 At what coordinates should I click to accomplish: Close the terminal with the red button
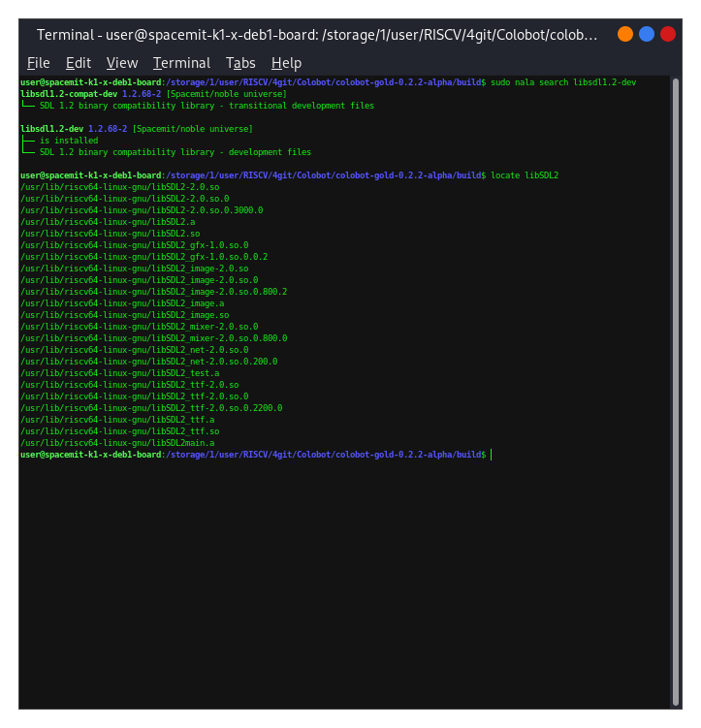(668, 34)
